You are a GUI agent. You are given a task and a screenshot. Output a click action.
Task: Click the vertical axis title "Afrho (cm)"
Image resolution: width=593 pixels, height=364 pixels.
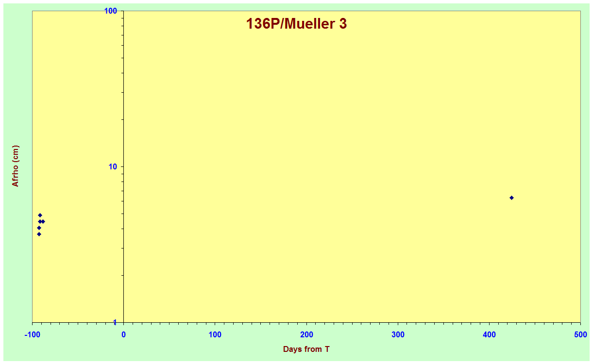(x=16, y=166)
